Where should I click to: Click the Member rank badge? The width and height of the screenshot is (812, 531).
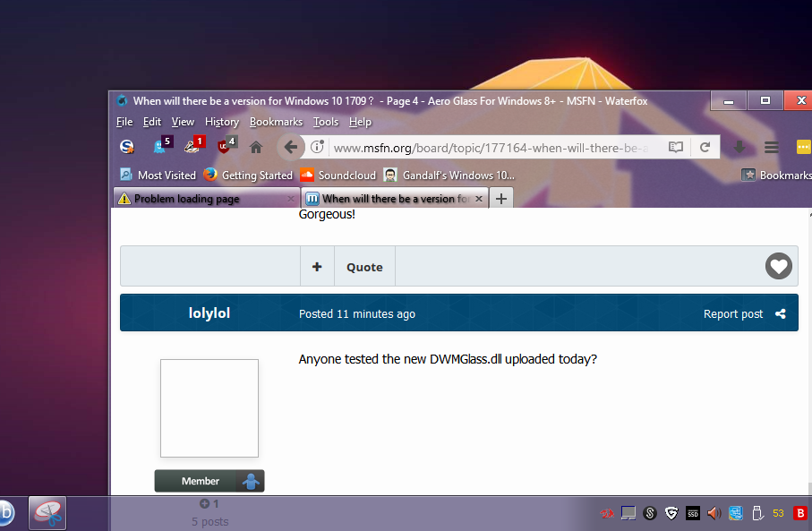point(209,481)
